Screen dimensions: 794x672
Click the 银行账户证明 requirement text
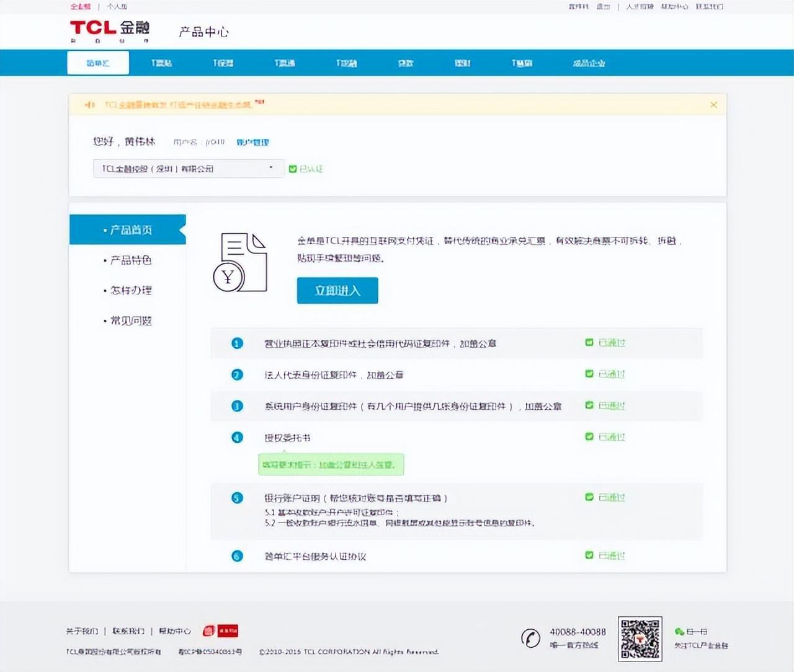(356, 498)
